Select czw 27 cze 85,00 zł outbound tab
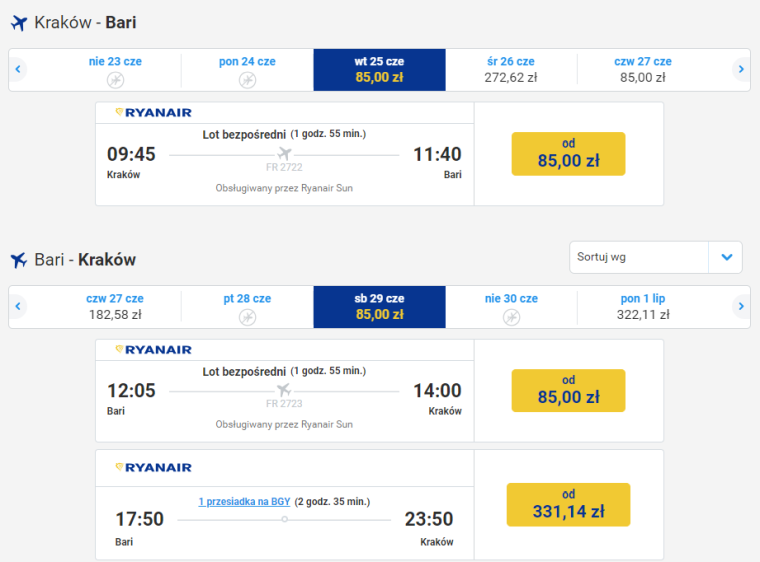Viewport: 760px width, 562px height. 643,69
